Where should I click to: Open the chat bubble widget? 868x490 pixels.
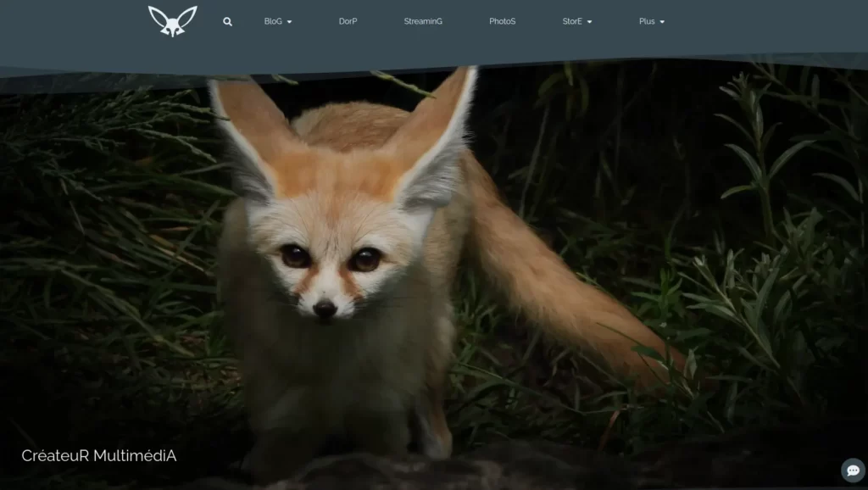(x=853, y=471)
